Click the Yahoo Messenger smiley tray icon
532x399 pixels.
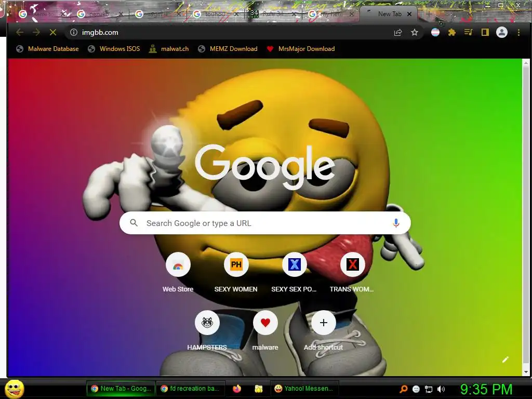point(416,389)
